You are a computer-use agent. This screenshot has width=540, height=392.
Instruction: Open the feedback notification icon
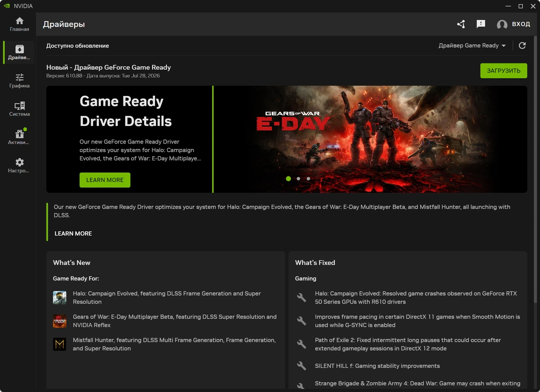pyautogui.click(x=481, y=24)
